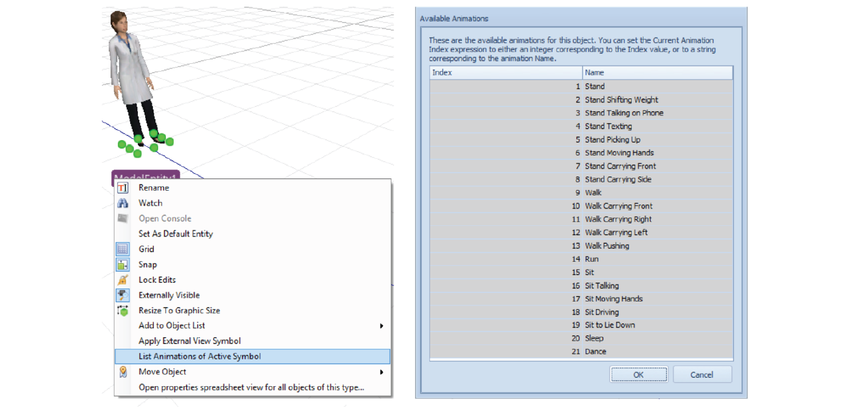The image size is (868, 407).
Task: Click the Lock Edits padlock icon
Action: point(122,280)
